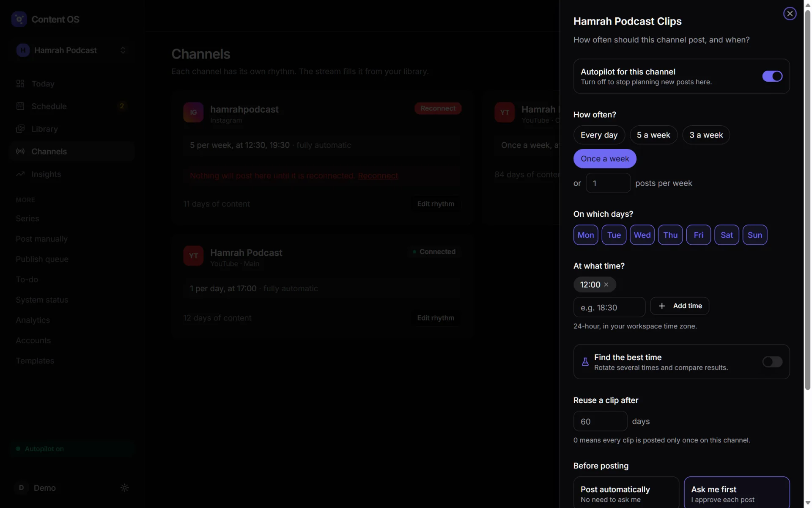Click the H workspace avatar
Screen dimensions: 812x508
[23, 50]
